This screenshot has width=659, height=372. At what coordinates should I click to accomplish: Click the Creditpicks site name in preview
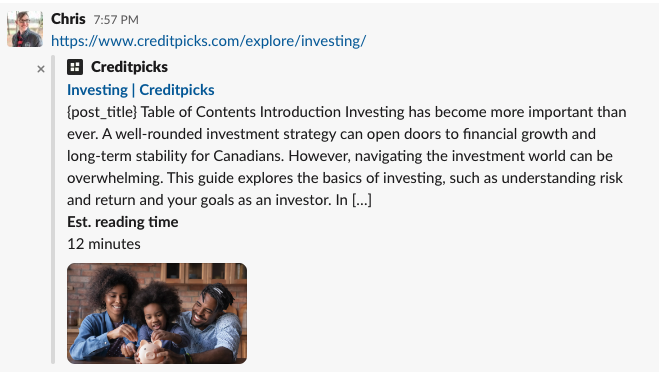click(x=129, y=67)
